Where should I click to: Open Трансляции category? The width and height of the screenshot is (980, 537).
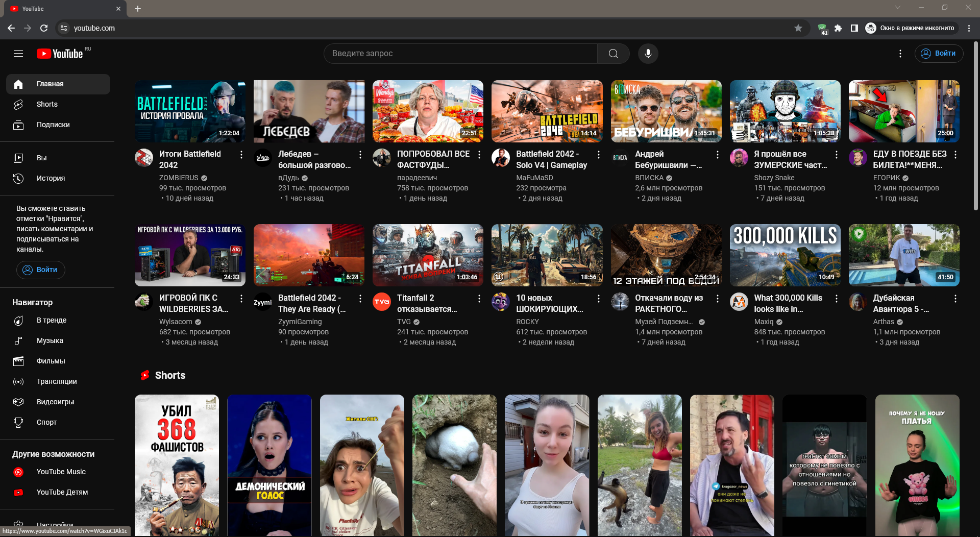click(58, 382)
